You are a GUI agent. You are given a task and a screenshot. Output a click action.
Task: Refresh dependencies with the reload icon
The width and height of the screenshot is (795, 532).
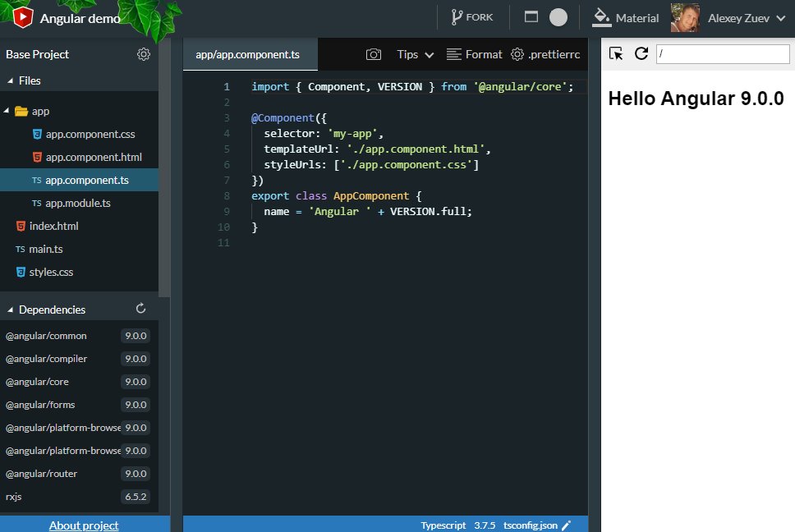tap(141, 308)
